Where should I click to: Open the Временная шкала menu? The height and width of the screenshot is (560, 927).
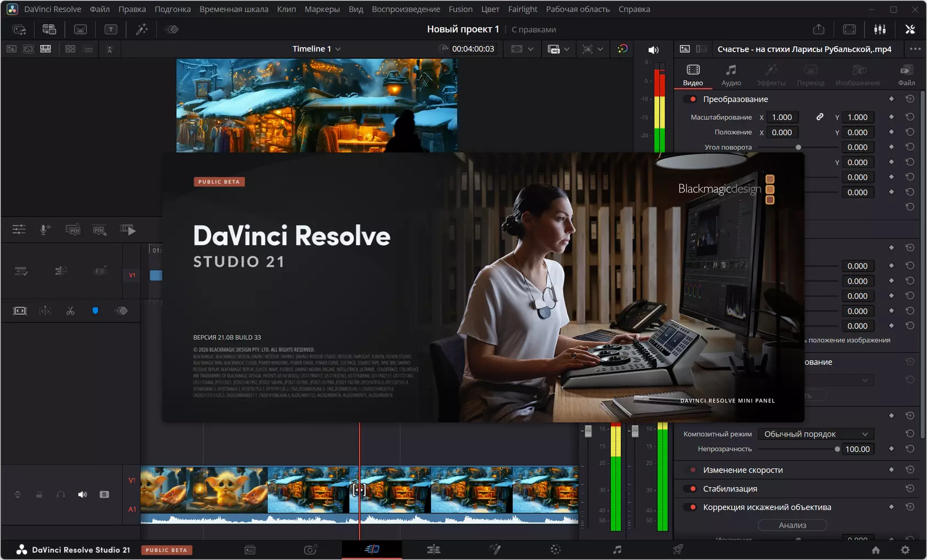click(234, 9)
